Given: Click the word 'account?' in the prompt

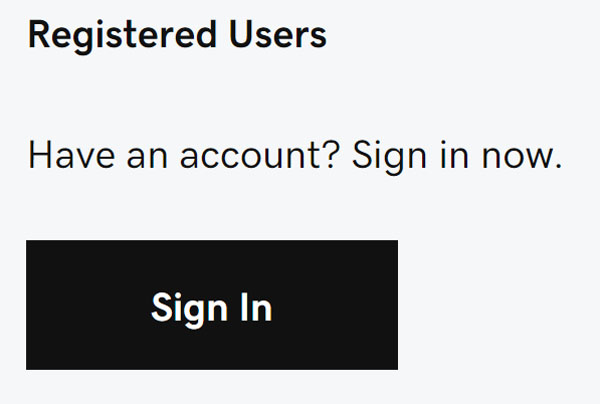Looking at the screenshot, I should [260, 156].
